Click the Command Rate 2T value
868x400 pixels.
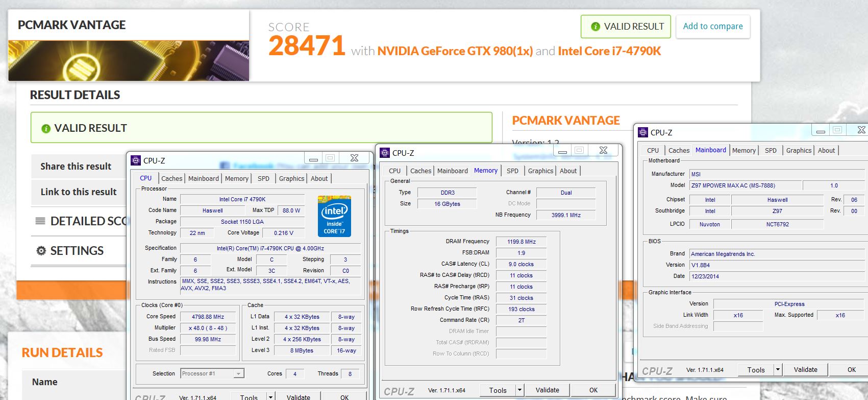pyautogui.click(x=521, y=320)
